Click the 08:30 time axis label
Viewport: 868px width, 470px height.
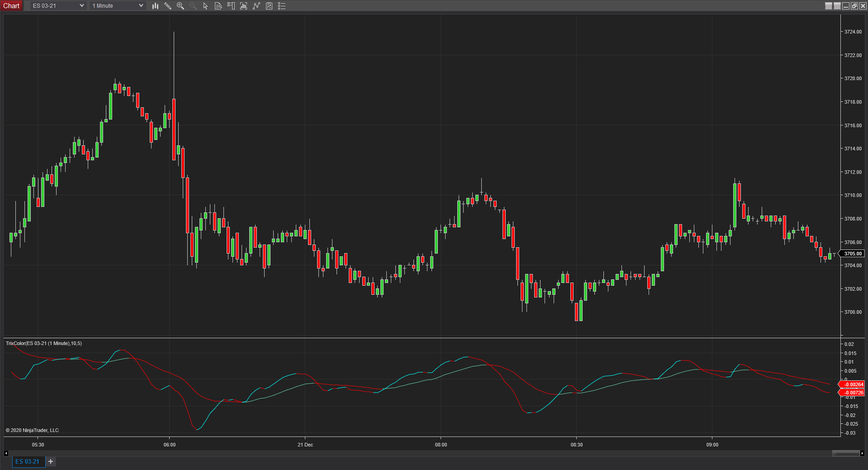577,445
